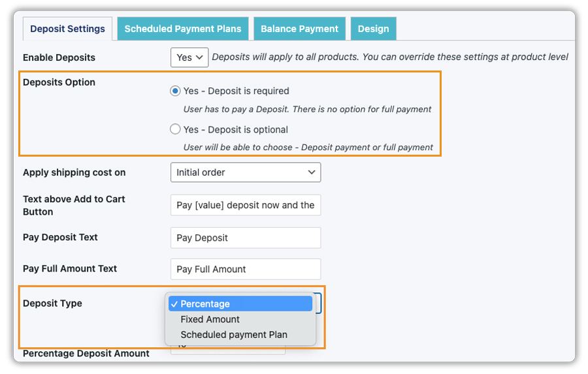Viewport: 588px width, 374px height.
Task: Click the chevron arrow on Initial order select
Action: pos(311,172)
